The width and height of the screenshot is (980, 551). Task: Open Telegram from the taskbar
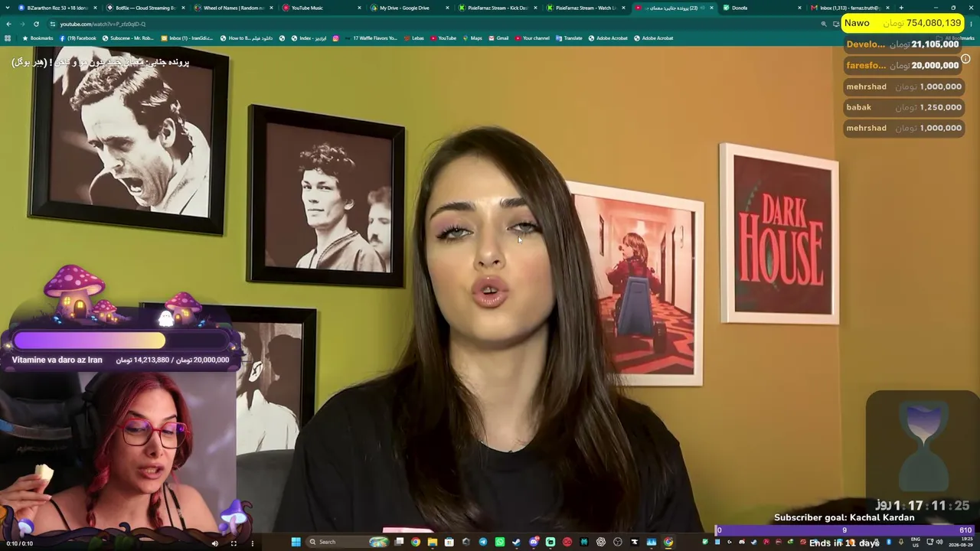coord(482,543)
